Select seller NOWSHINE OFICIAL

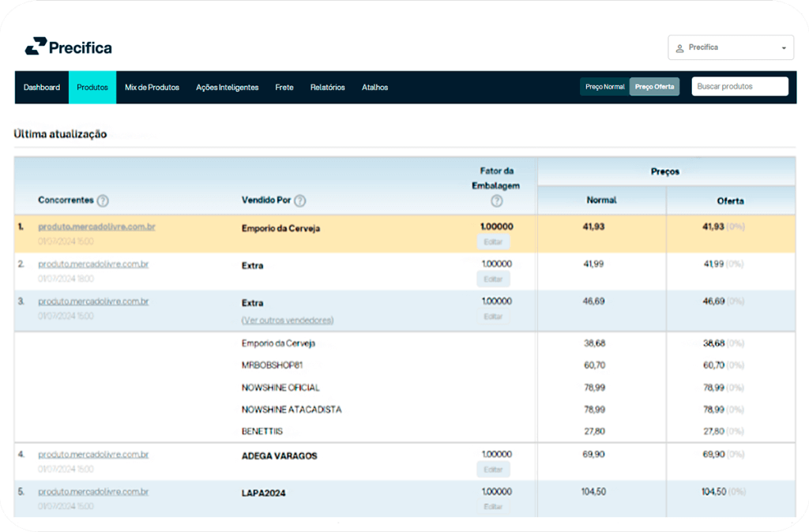click(280, 387)
